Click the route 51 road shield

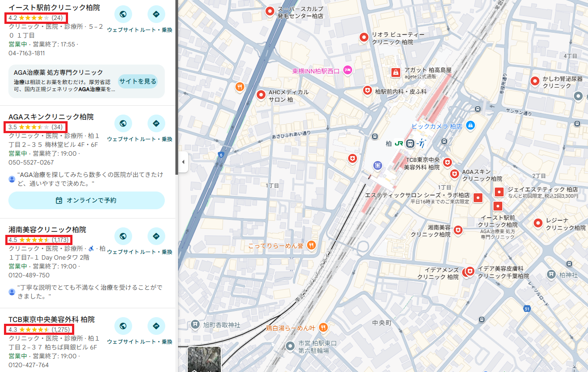pyautogui.click(x=527, y=308)
